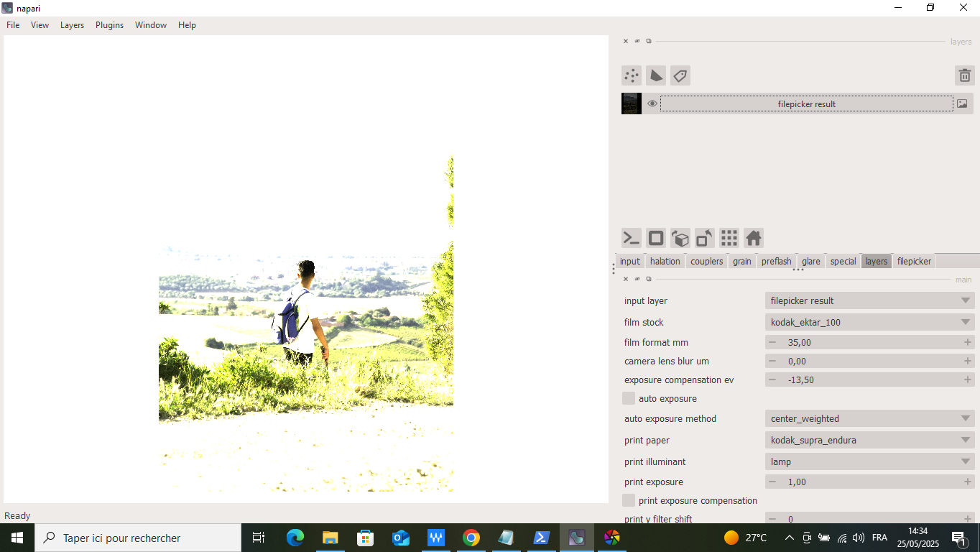Launch Microsoft Edge from the taskbar
The image size is (980, 552).
[295, 538]
